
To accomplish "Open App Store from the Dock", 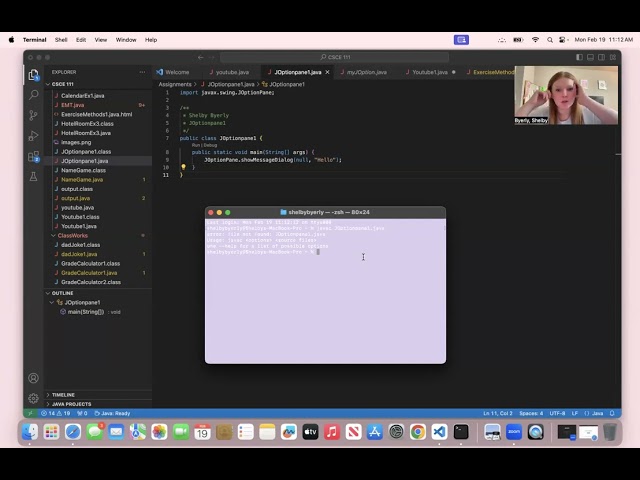I will [x=375, y=432].
